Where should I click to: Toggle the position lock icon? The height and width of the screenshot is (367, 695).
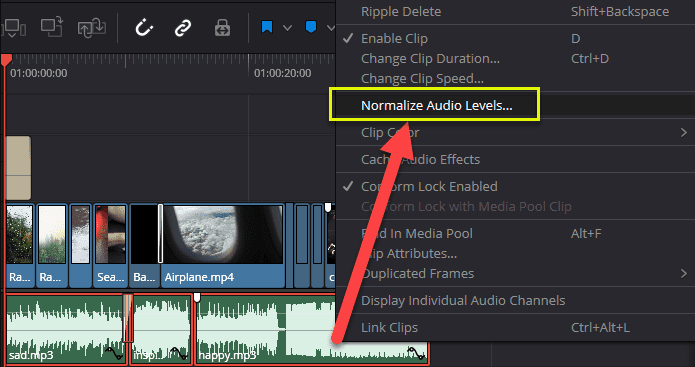[x=222, y=28]
